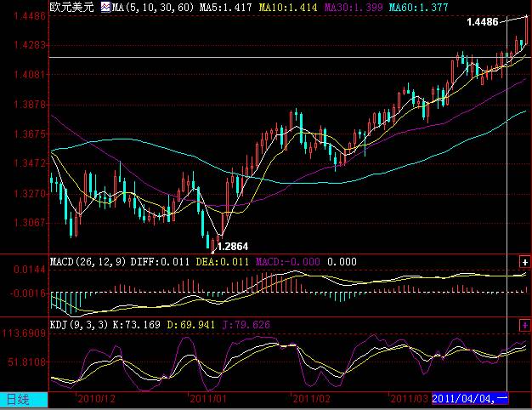Click the MA60:1.377 value
Viewport: 532px width, 410px height.
point(418,7)
